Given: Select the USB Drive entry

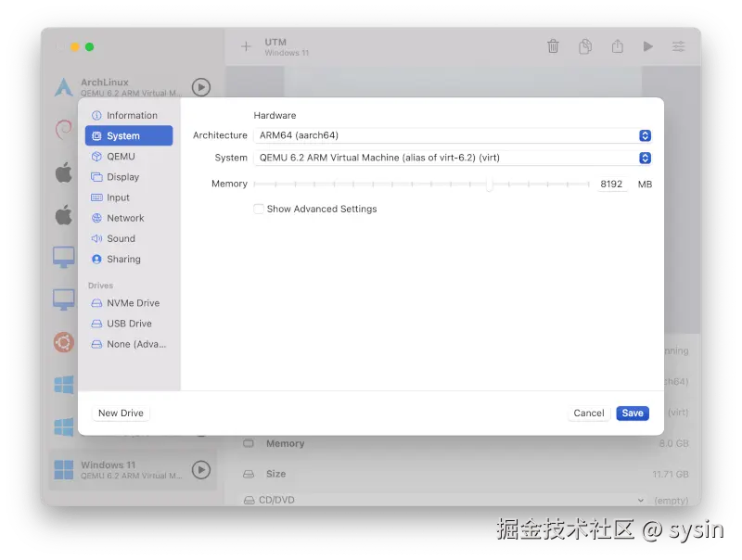Looking at the screenshot, I should (129, 324).
